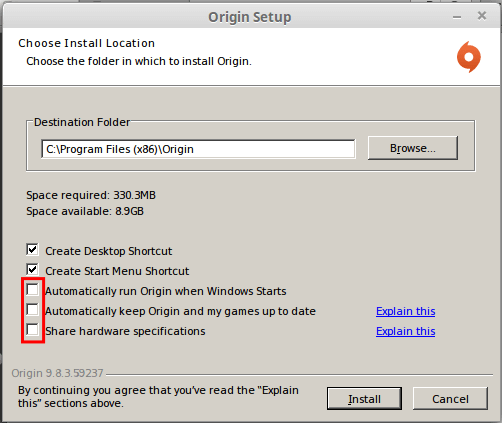This screenshot has height=423, width=502.
Task: Click the Space available: 8.9GB text
Action: point(85,211)
